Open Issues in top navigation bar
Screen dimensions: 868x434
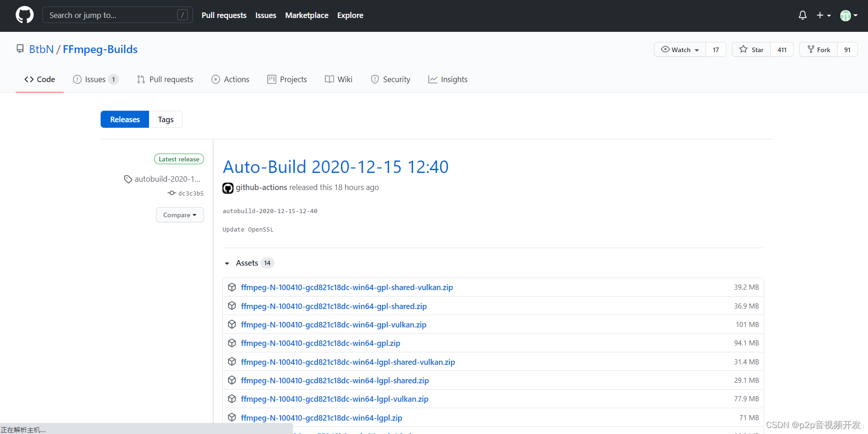266,15
